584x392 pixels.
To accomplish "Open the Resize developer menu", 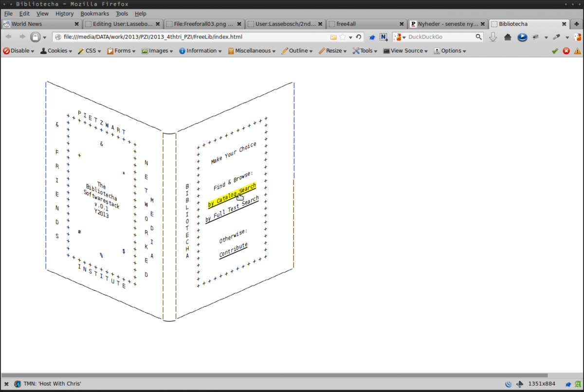I will pyautogui.click(x=332, y=51).
